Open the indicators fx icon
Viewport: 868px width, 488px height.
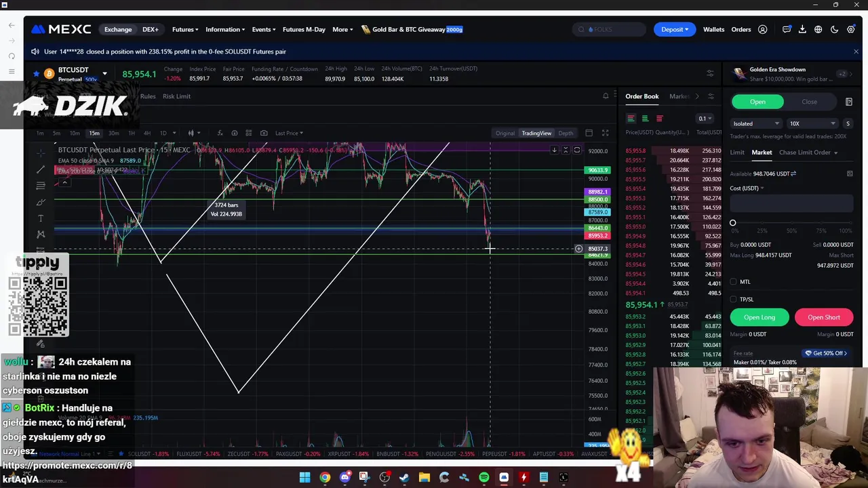(220, 133)
